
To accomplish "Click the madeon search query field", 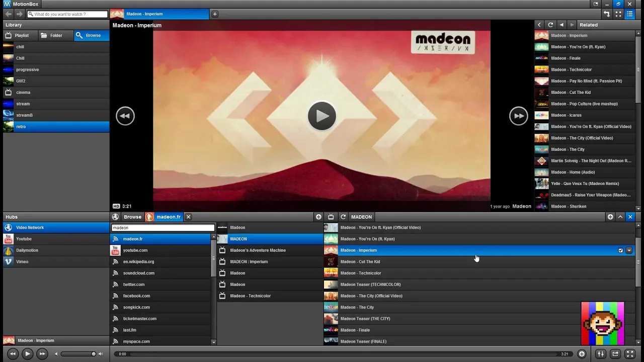I will coord(163,228).
